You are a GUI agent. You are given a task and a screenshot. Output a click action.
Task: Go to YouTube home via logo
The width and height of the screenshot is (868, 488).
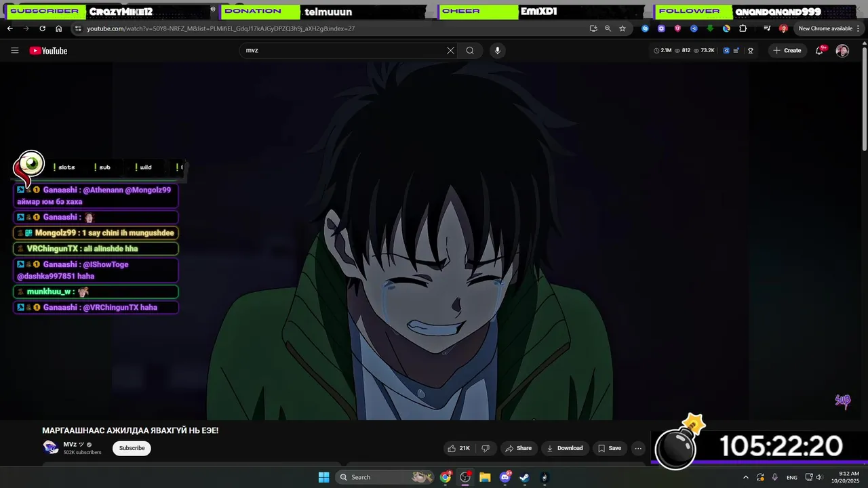pyautogui.click(x=48, y=51)
